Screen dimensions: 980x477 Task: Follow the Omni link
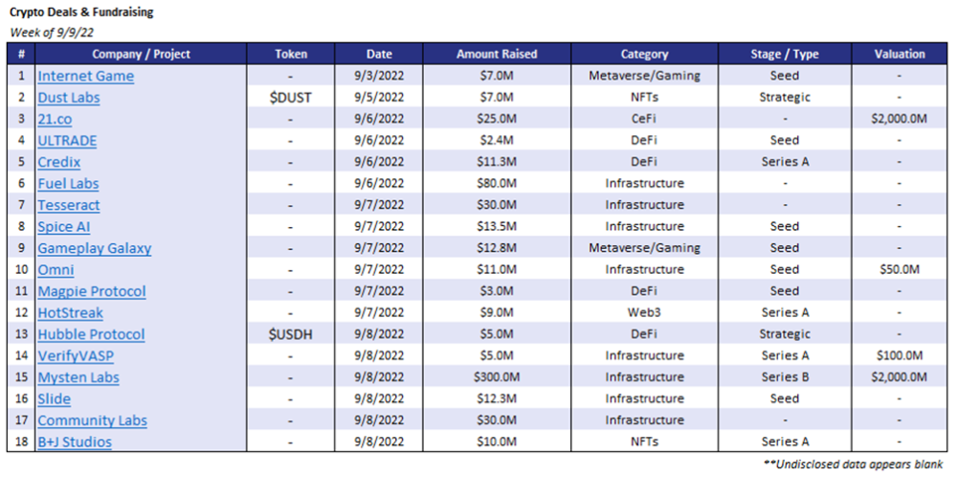tap(56, 269)
